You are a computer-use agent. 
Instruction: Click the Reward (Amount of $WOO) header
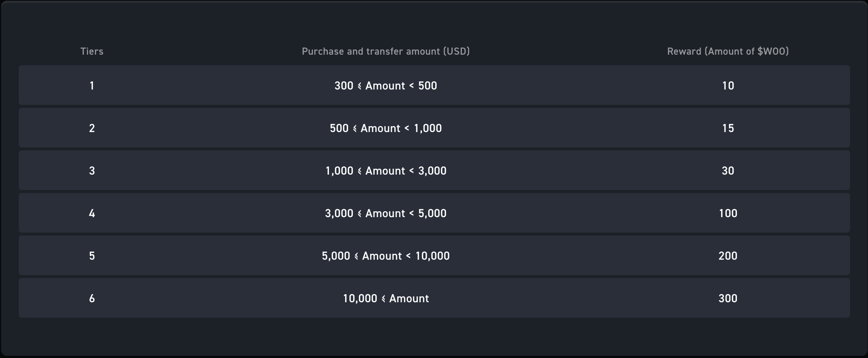click(728, 51)
